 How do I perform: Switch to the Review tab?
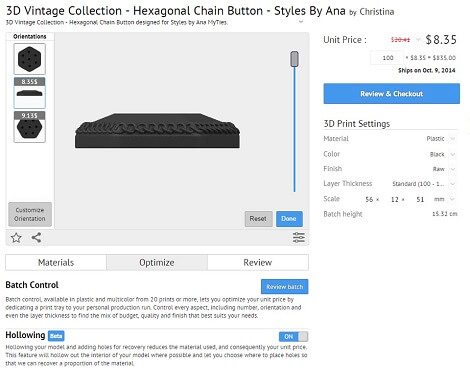(x=258, y=263)
